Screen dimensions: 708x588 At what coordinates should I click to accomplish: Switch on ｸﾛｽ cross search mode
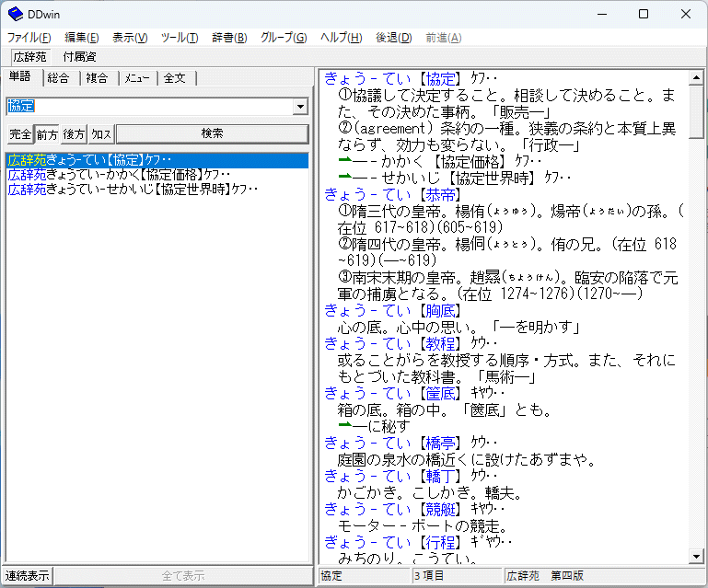click(101, 133)
